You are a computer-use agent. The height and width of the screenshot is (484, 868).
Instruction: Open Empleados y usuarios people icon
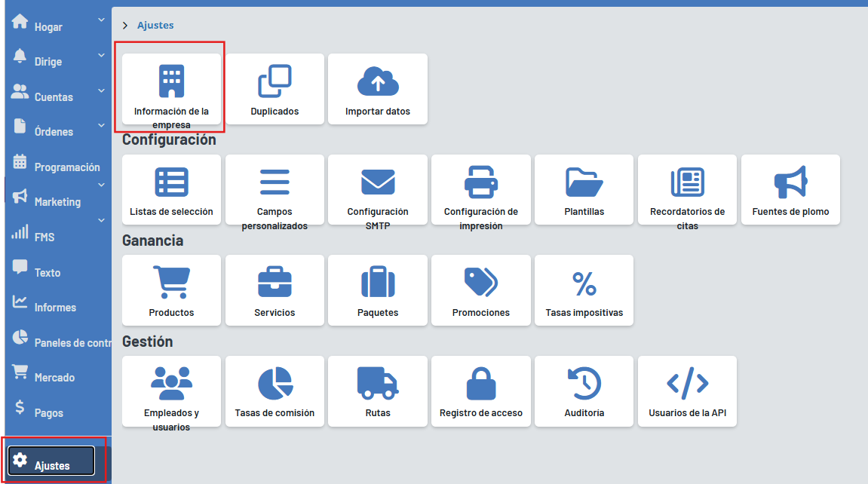[171, 383]
